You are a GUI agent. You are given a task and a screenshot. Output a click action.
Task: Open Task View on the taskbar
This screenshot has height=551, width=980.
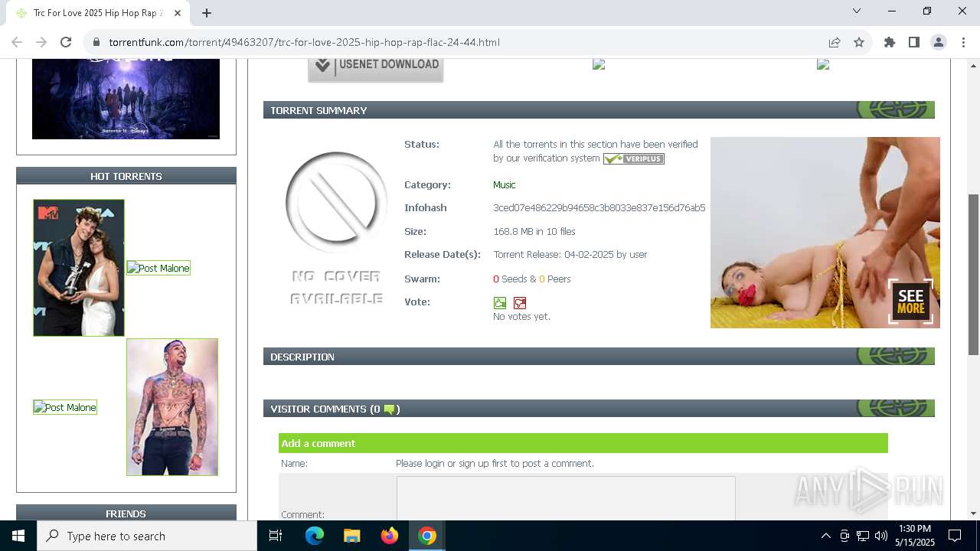click(x=276, y=536)
